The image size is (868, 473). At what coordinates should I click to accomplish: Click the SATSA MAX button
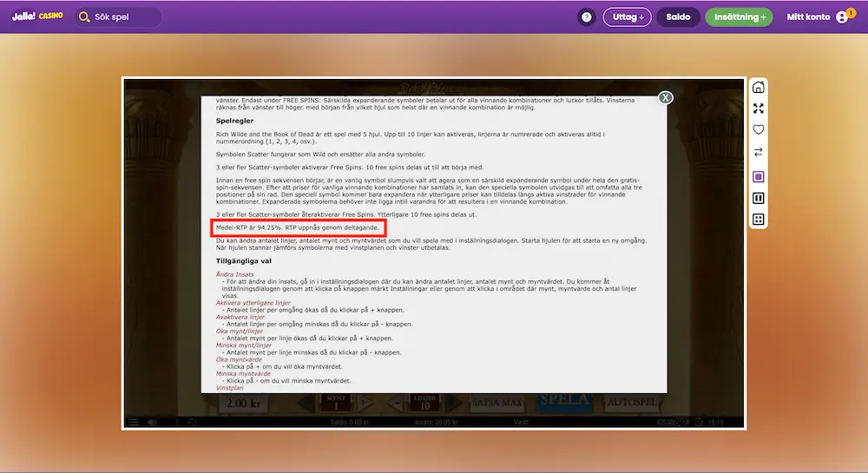(497, 403)
